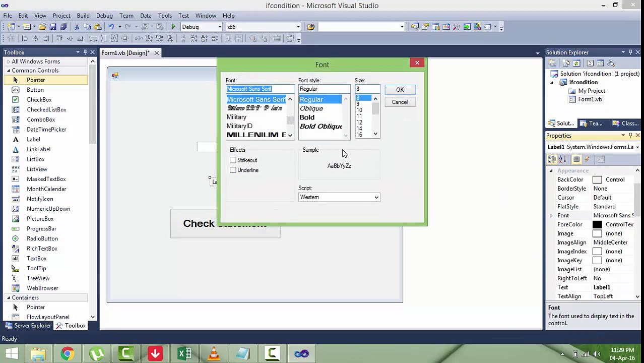Select Bold in Font style list
Screen dimensions: 644x363
click(307, 117)
